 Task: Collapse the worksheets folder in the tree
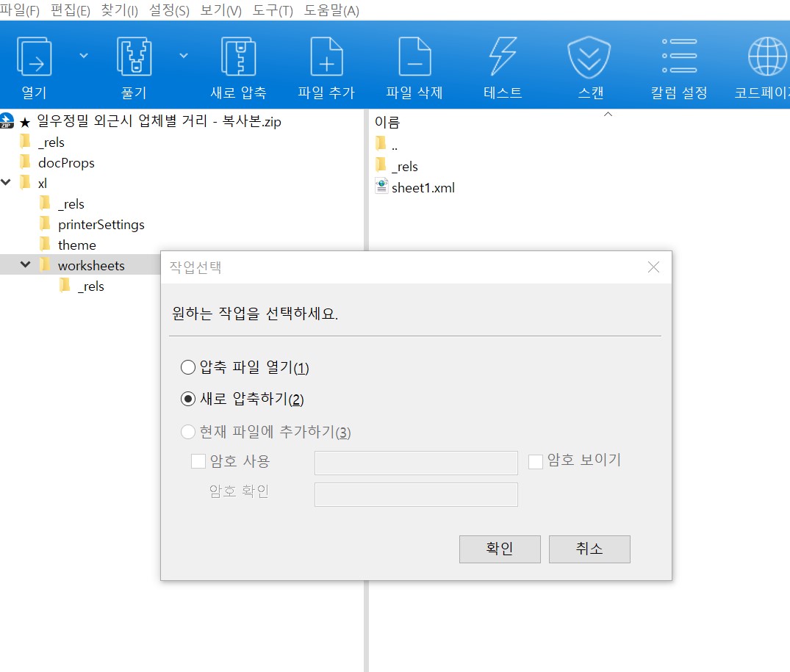26,265
